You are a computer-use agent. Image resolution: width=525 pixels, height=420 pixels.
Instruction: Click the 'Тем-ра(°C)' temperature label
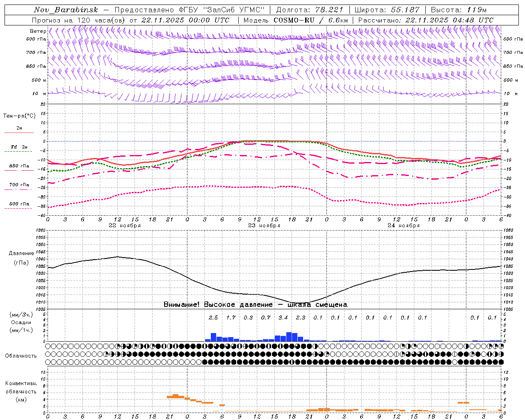point(19,116)
